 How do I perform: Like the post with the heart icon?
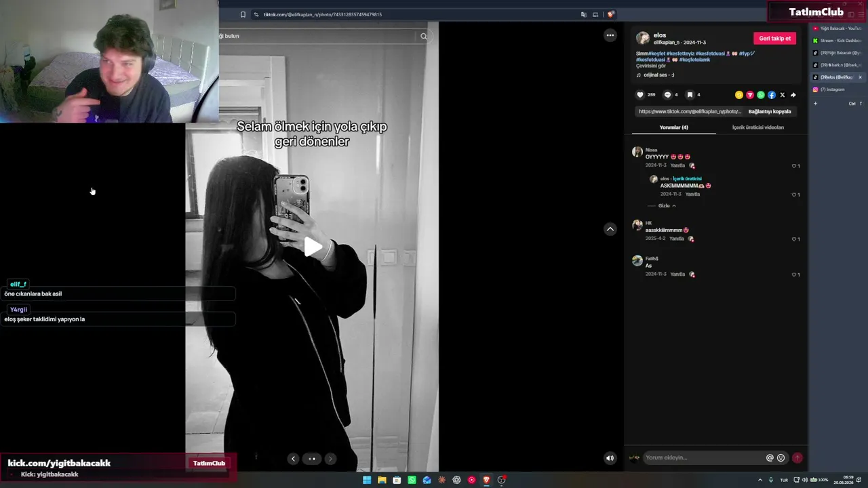[639, 95]
